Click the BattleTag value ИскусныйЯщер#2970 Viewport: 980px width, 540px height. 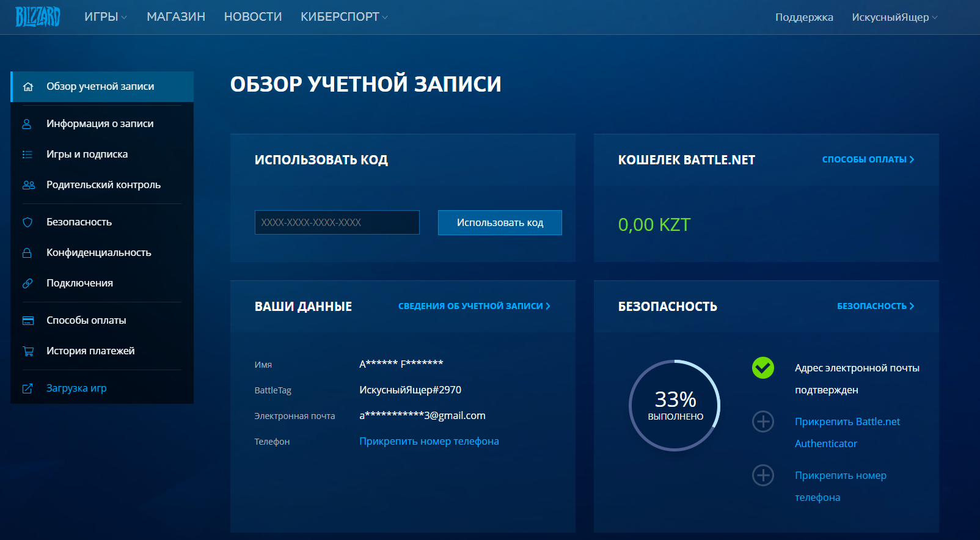411,390
